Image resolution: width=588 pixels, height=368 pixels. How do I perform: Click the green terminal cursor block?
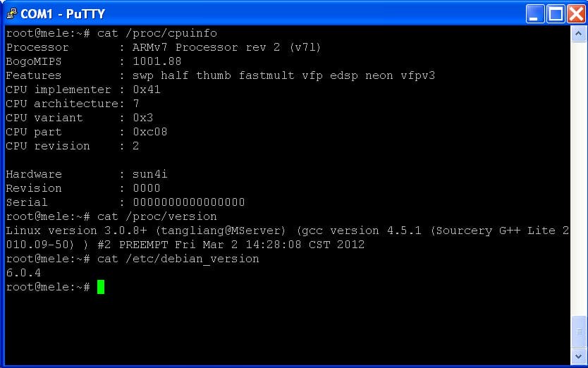(x=101, y=287)
